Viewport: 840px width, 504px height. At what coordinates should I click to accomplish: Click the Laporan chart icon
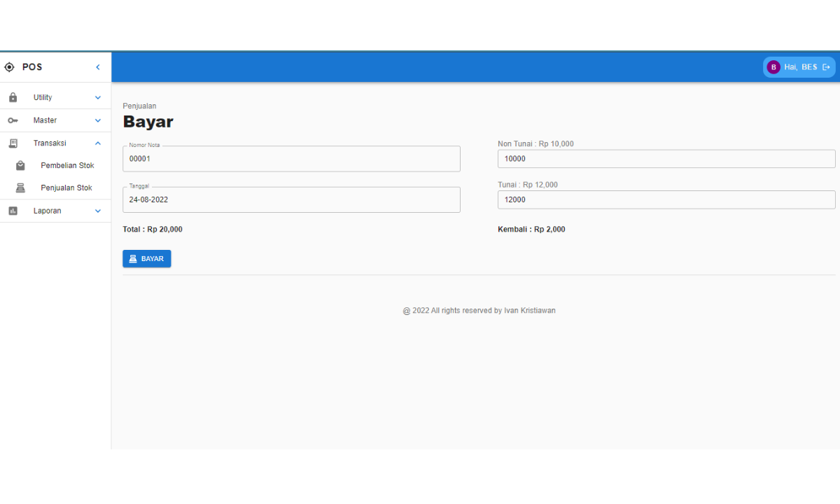[13, 211]
